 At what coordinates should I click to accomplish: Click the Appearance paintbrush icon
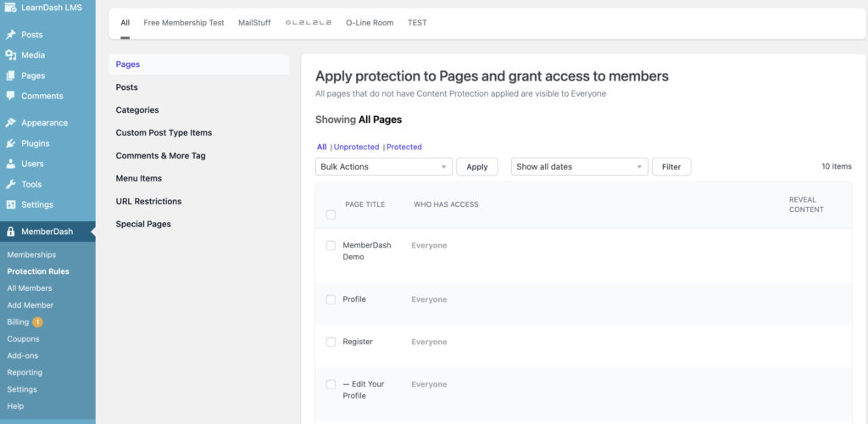click(10, 123)
